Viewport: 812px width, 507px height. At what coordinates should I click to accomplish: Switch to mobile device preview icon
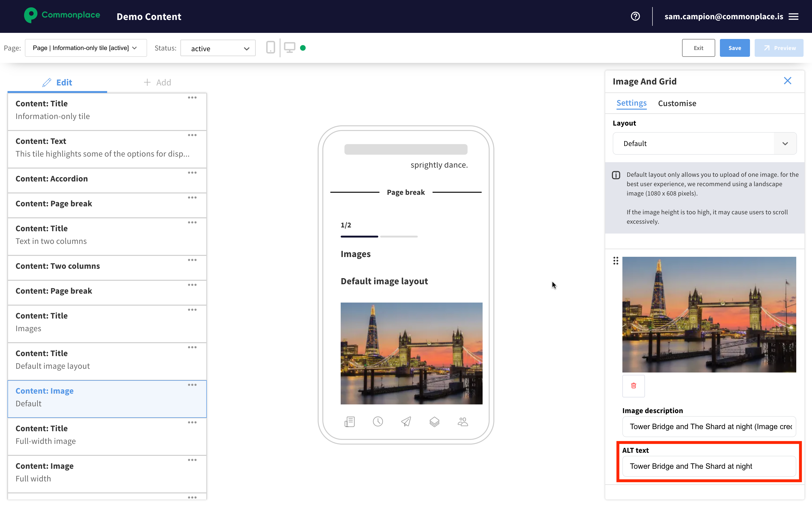point(270,48)
